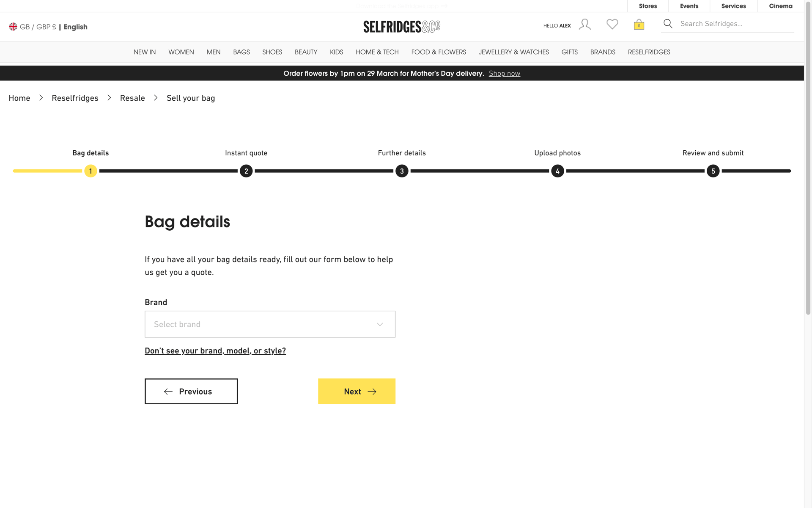The width and height of the screenshot is (812, 508).
Task: Click step 4 circle on progress bar
Action: tap(557, 171)
